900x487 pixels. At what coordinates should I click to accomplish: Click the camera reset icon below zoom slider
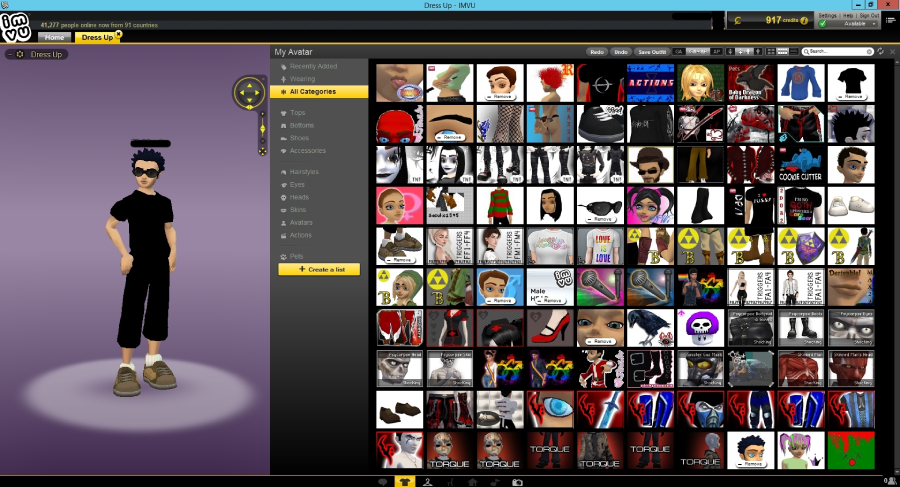pos(262,152)
